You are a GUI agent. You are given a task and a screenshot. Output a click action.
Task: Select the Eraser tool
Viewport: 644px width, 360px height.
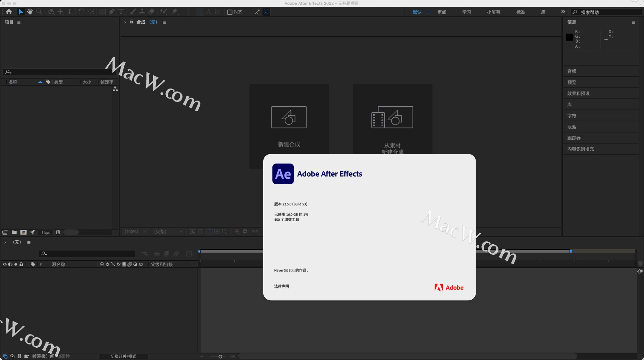pyautogui.click(x=152, y=12)
